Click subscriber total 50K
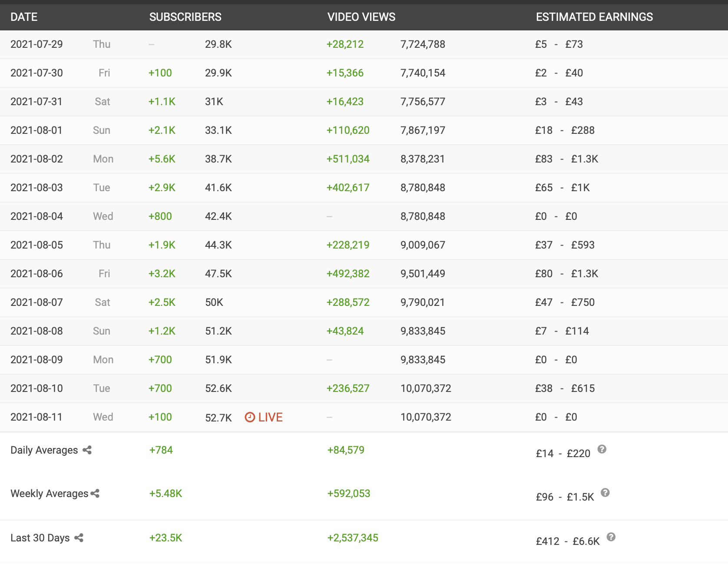 [x=214, y=302]
